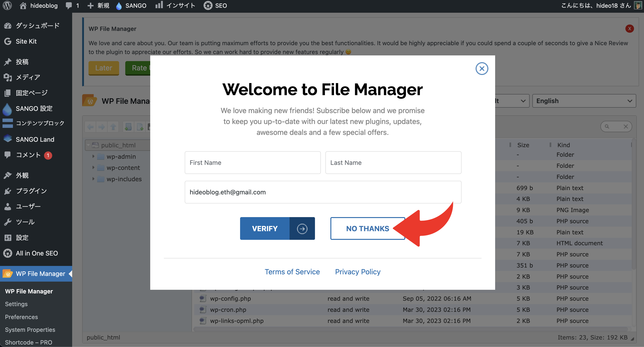
Task: Click the email address input field
Action: 323,192
